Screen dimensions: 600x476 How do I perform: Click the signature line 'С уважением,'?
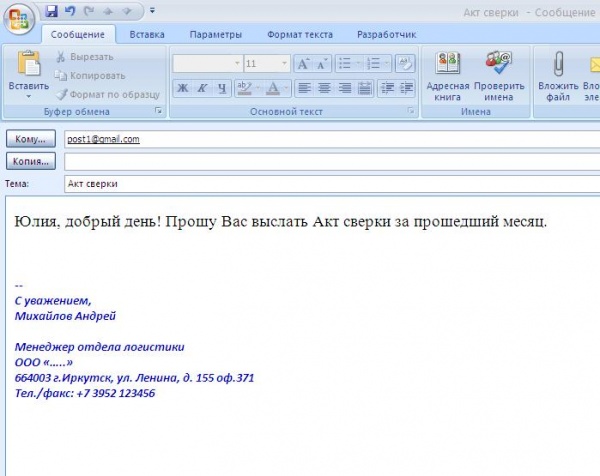(x=53, y=301)
